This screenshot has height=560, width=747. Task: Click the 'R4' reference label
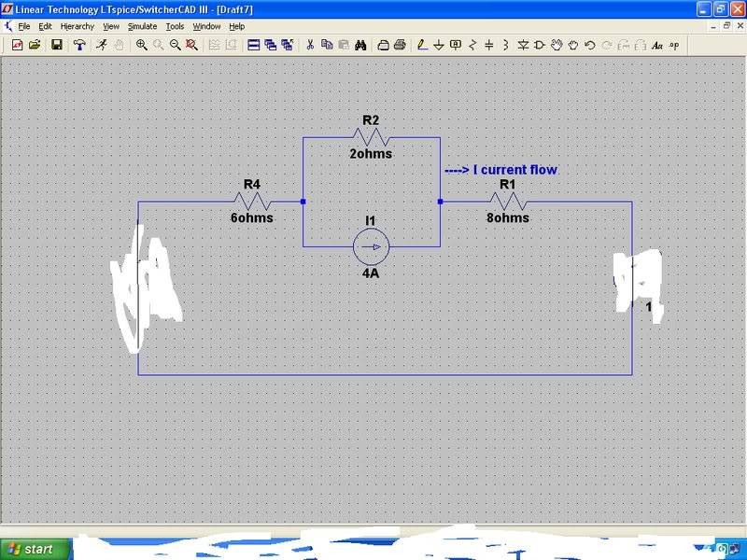(252, 184)
